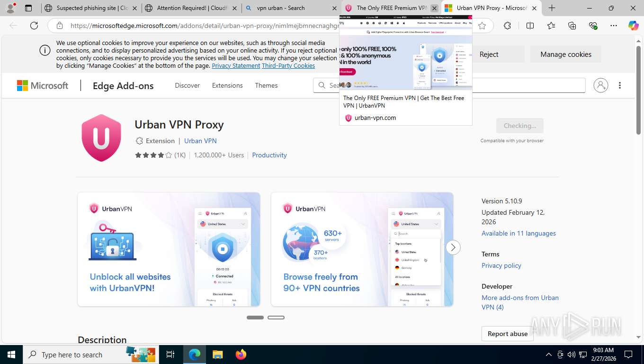
Task: Open the Themes section
Action: [x=266, y=85]
